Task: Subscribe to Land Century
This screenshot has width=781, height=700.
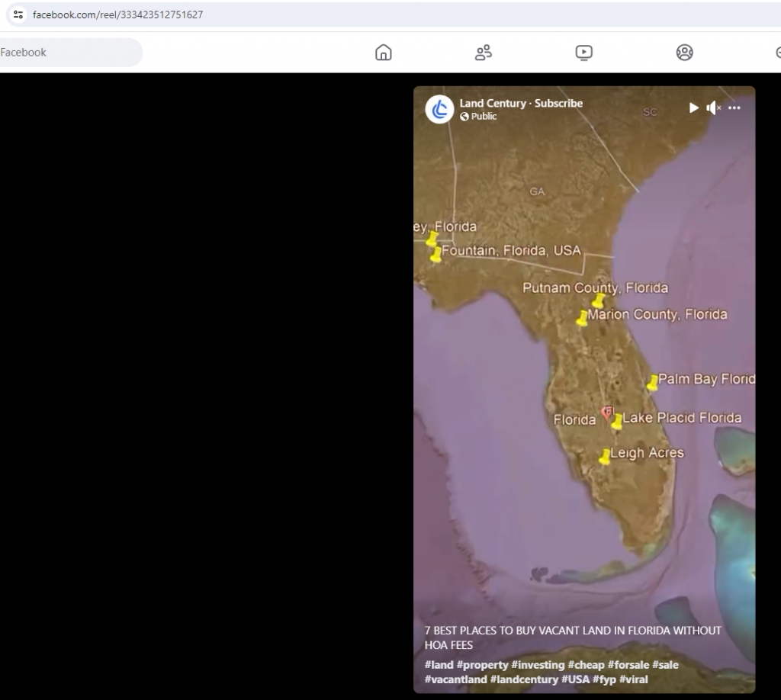Action: tap(558, 103)
